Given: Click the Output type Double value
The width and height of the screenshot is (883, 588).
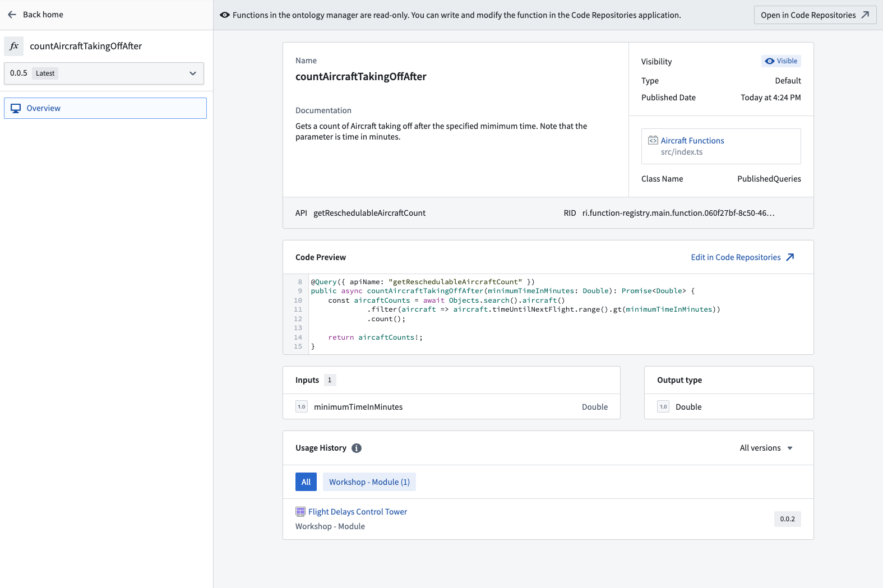Looking at the screenshot, I should (x=688, y=407).
